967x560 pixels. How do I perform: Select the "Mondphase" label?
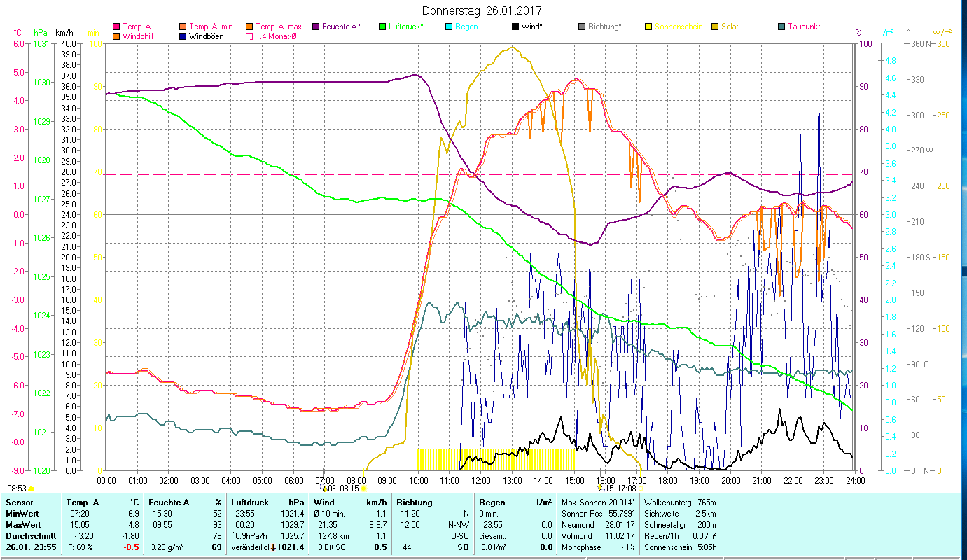click(x=580, y=547)
